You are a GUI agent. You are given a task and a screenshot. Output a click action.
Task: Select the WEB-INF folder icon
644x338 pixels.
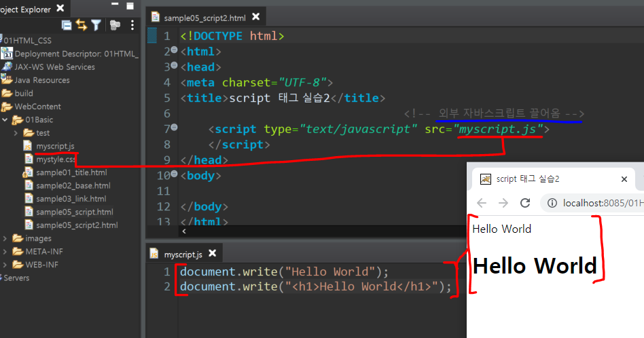click(x=18, y=264)
